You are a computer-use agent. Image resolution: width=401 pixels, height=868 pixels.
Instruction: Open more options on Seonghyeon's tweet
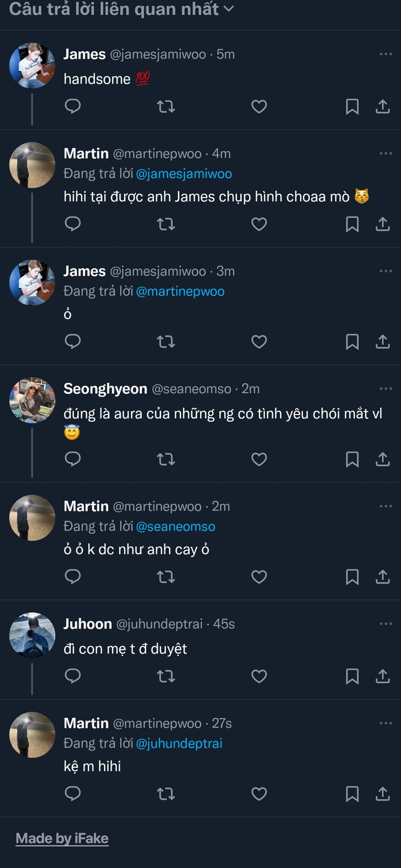386,389
